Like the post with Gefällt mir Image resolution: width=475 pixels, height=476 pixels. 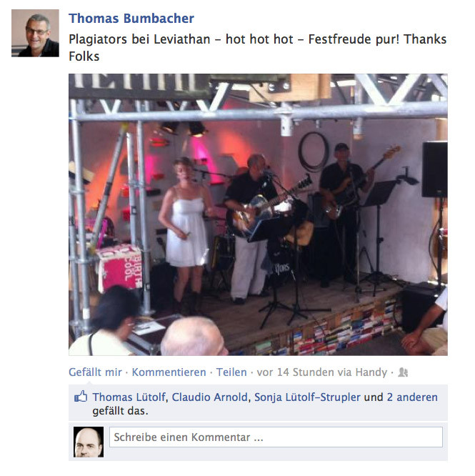95,372
